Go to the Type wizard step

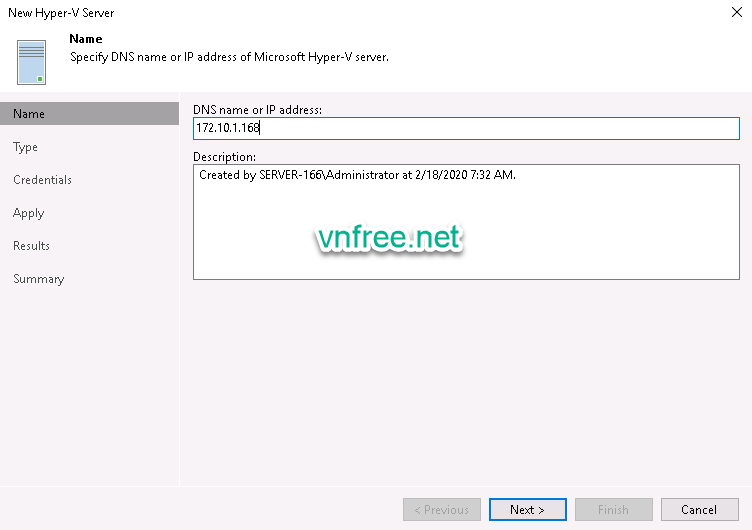[26, 147]
